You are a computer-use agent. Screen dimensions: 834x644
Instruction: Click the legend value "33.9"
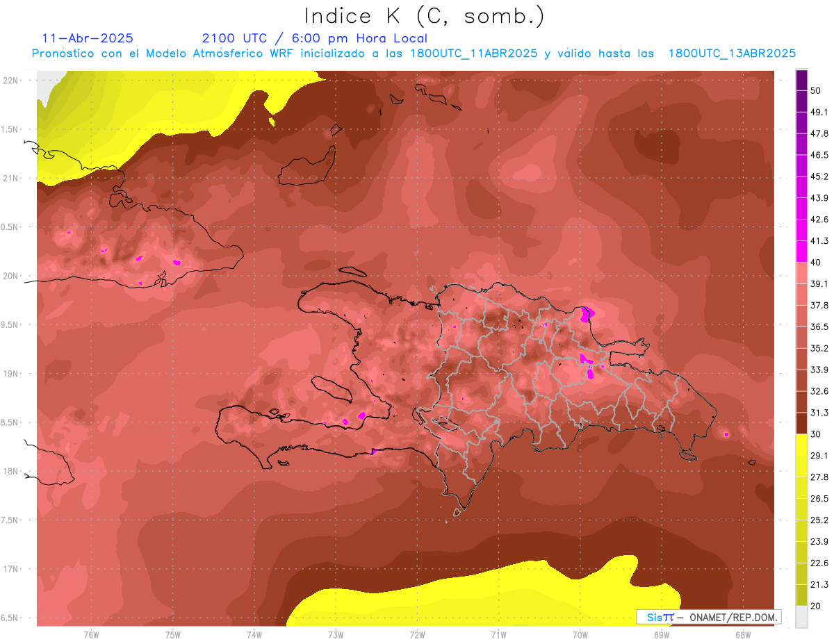click(x=819, y=370)
